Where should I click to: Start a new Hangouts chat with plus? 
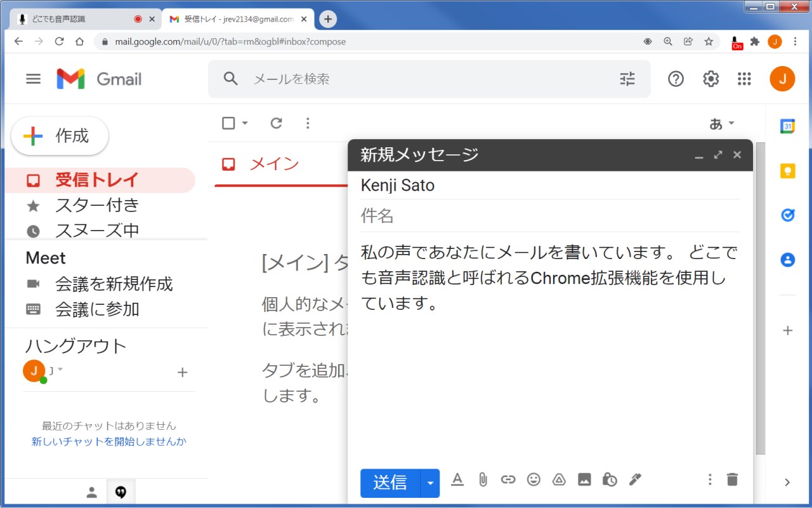click(x=182, y=372)
